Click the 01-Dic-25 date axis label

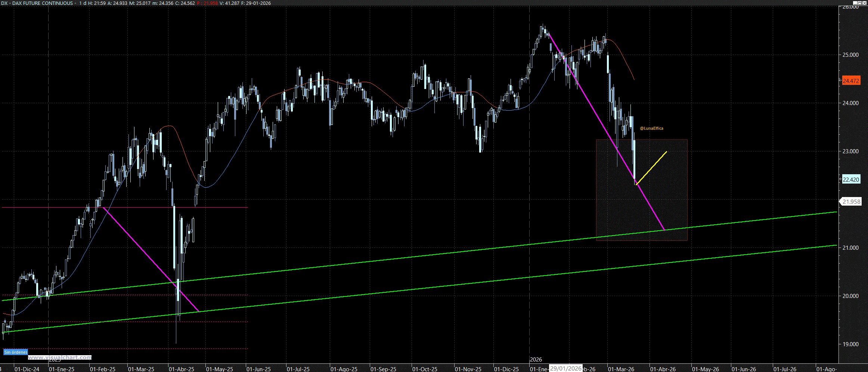pyautogui.click(x=506, y=369)
